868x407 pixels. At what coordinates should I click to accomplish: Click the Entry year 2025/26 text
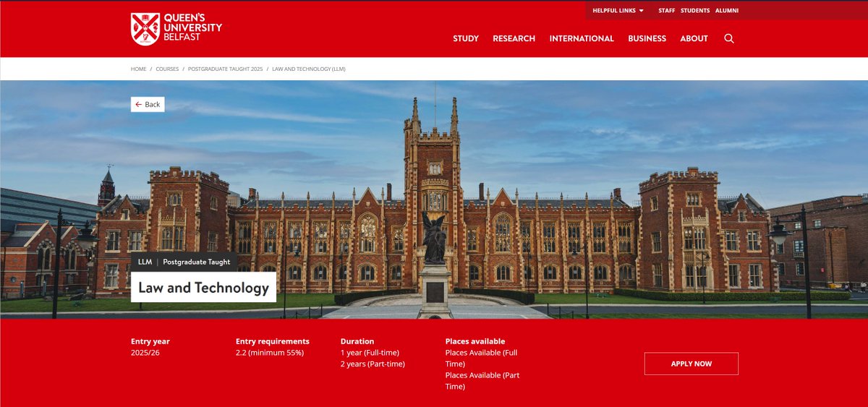[x=150, y=347]
